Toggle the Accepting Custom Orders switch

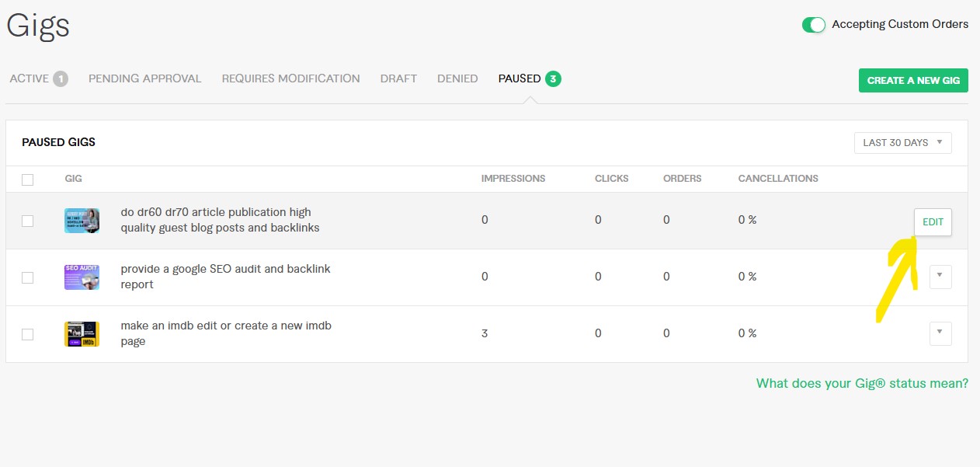point(814,25)
